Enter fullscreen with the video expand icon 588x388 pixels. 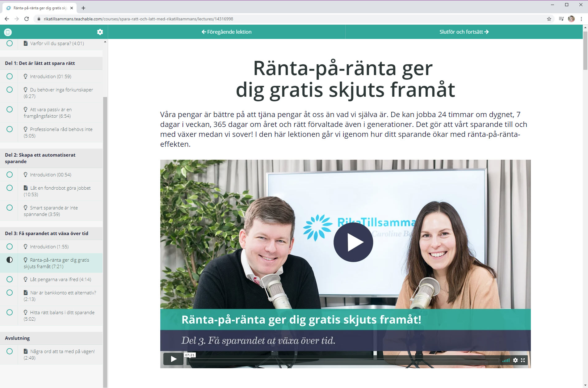[x=523, y=360]
